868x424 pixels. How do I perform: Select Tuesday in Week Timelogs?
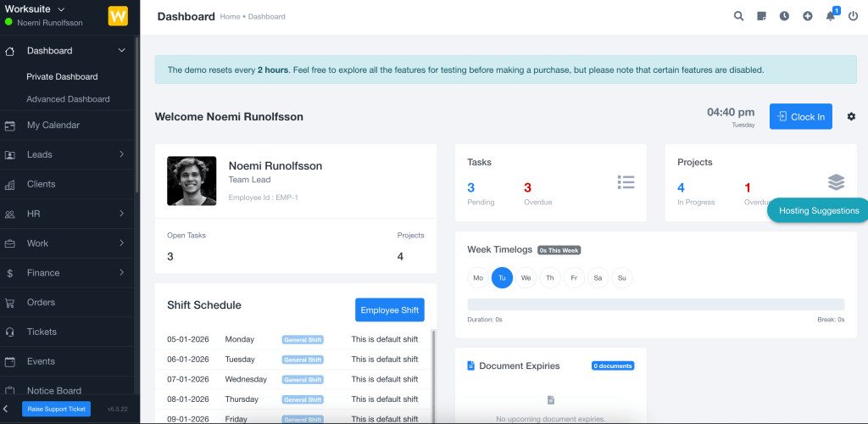[502, 278]
